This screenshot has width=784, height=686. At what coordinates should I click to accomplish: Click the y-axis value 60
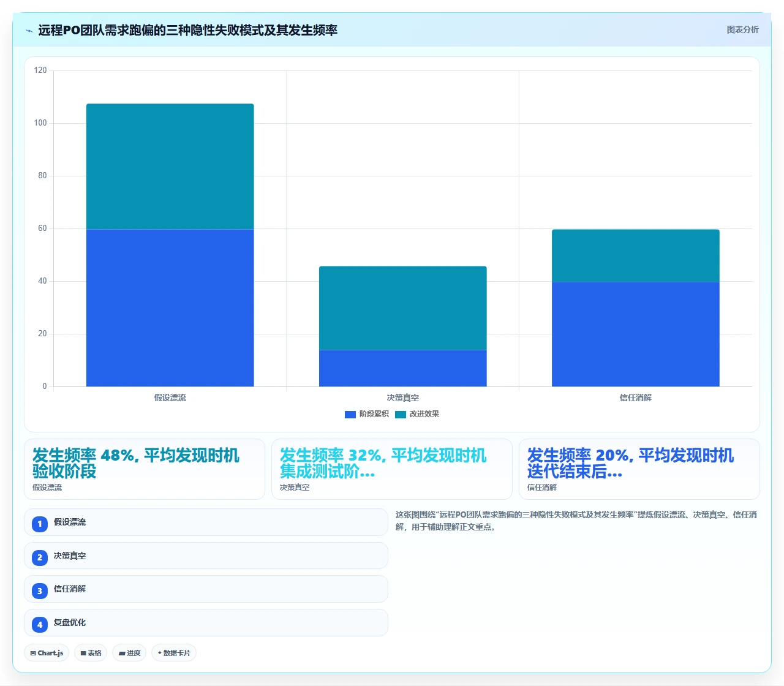point(42,228)
